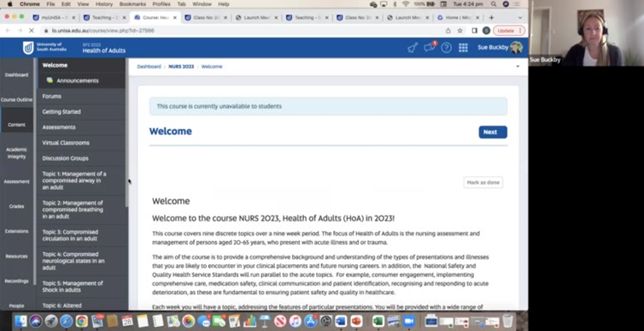
Task: Expand the dropdown arrow beside breadcrumb bar
Action: tap(518, 66)
